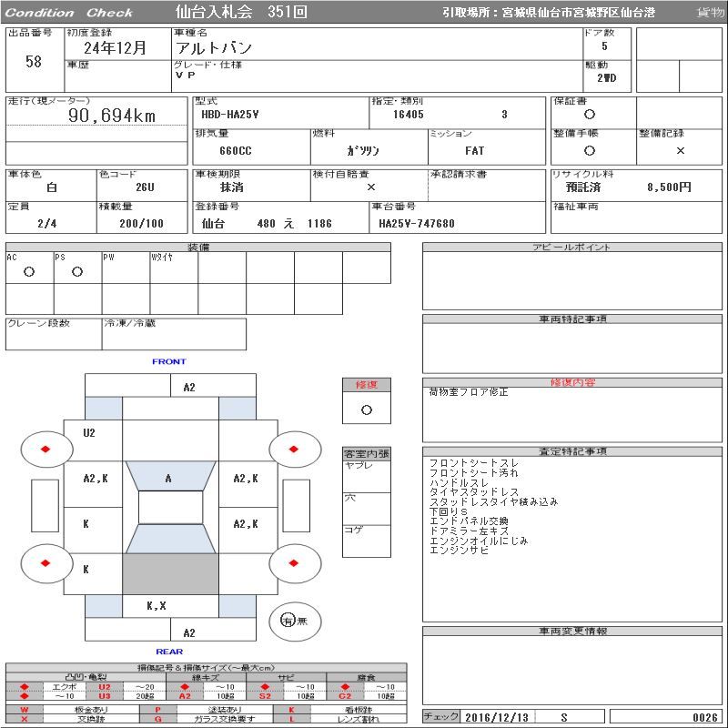728x728 pixels.
Task: Toggle the AC equipment circle
Action: (x=29, y=271)
